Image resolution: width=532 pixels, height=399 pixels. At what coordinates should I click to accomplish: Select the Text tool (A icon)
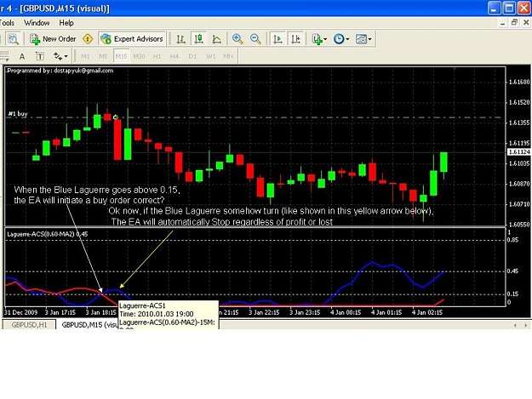click(x=22, y=57)
